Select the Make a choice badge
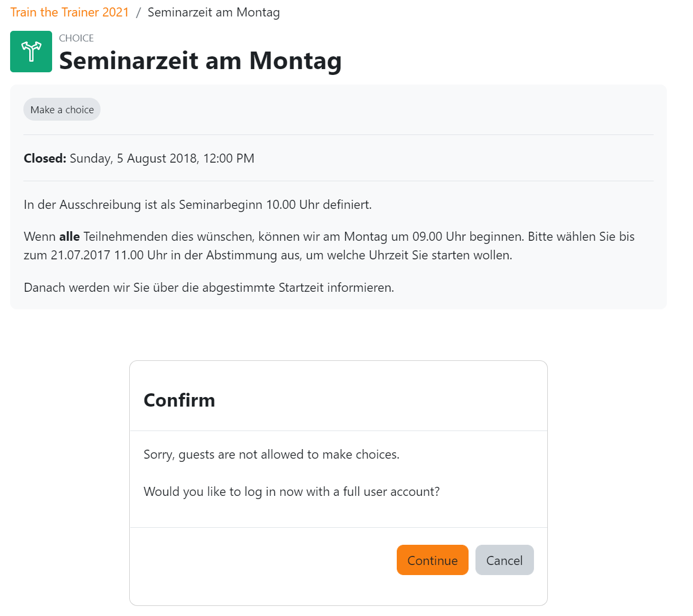Viewport: 693px width, 616px height. pyautogui.click(x=62, y=109)
